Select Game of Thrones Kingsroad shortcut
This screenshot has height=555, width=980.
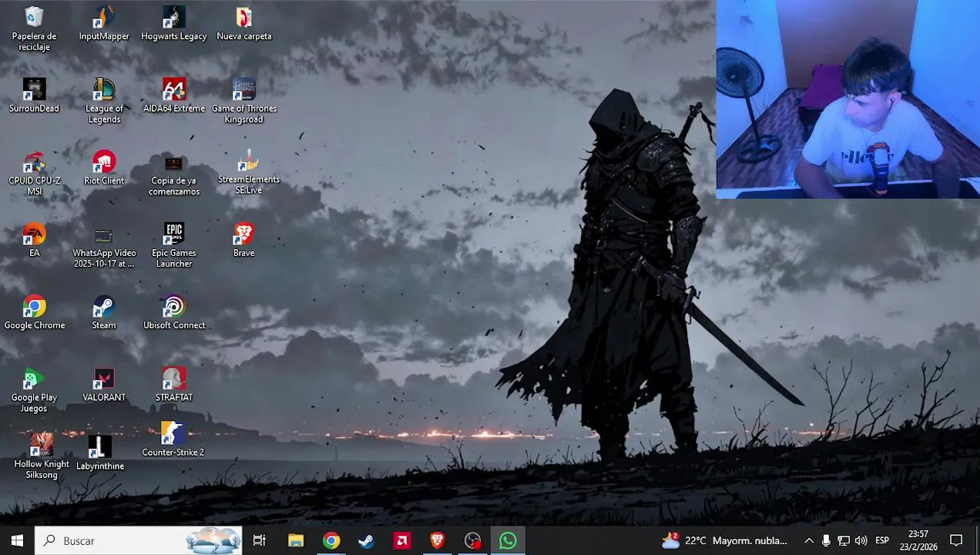click(244, 101)
